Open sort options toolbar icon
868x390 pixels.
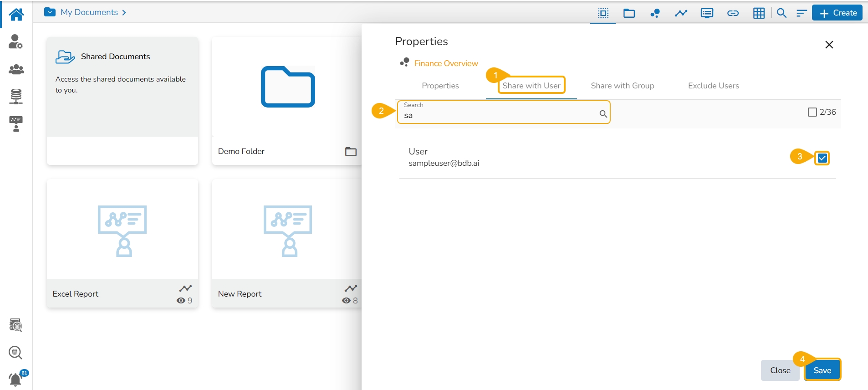(x=802, y=13)
